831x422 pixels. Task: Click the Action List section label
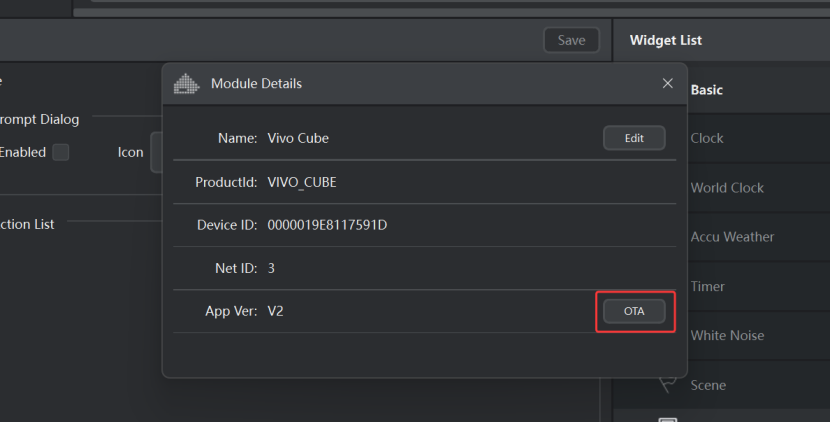[x=27, y=224]
